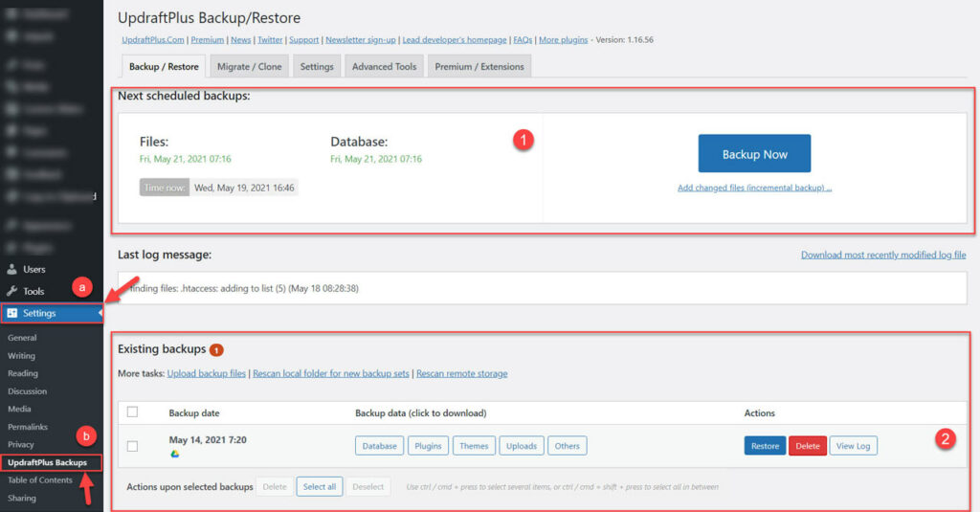This screenshot has width=980, height=512.
Task: Open the Reading settings submenu
Action: 23,373
